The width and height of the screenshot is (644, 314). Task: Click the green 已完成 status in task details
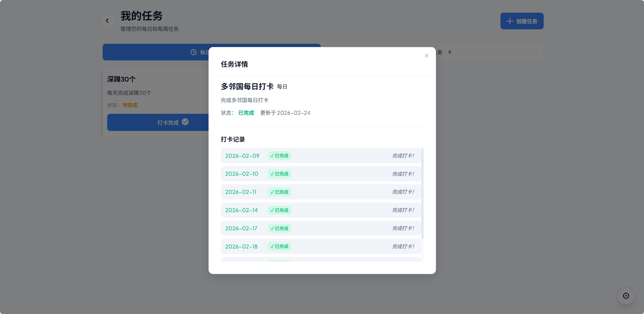[246, 113]
